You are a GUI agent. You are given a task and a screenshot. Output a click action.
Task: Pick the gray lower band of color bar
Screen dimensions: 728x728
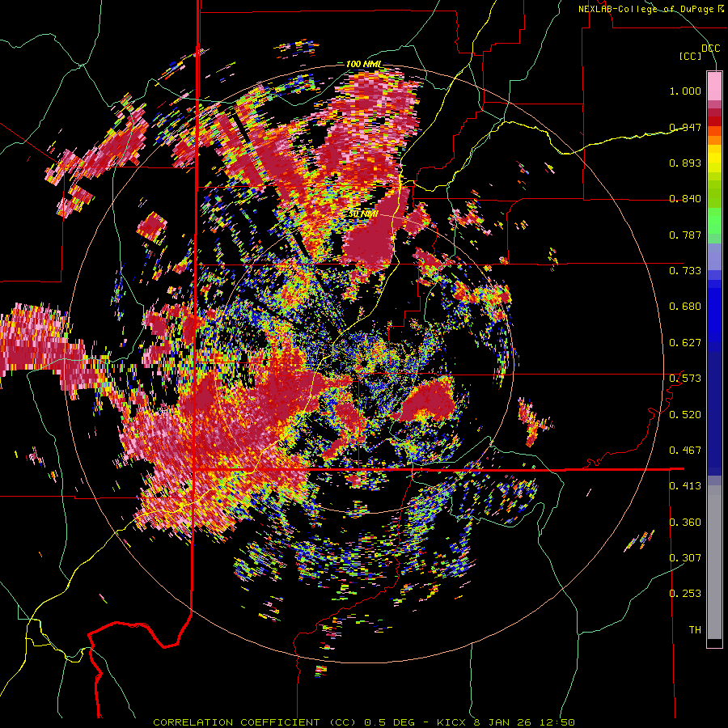pos(714,562)
